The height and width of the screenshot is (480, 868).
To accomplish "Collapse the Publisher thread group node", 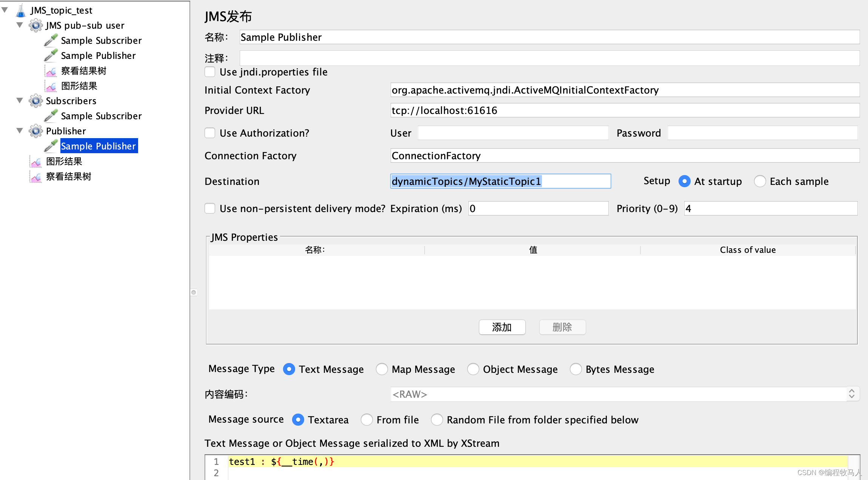I will click(20, 131).
